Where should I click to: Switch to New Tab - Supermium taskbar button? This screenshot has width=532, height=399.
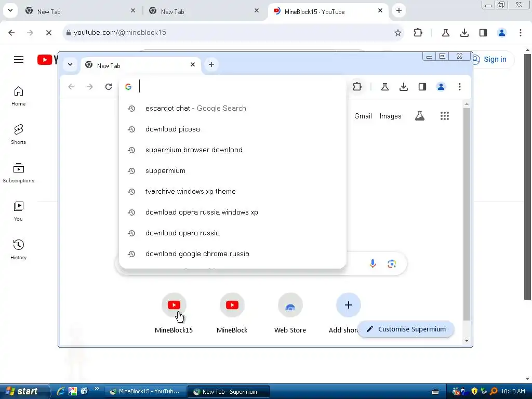[x=229, y=392]
